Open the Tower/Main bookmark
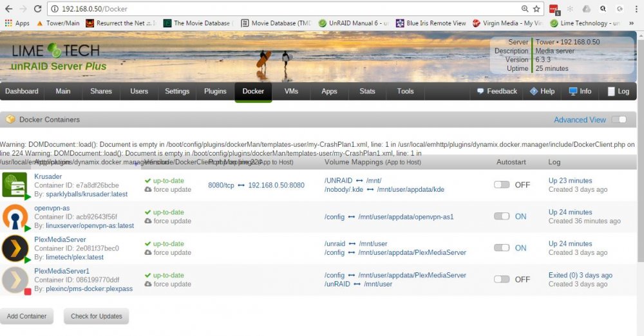The width and height of the screenshot is (644, 336). tap(59, 23)
